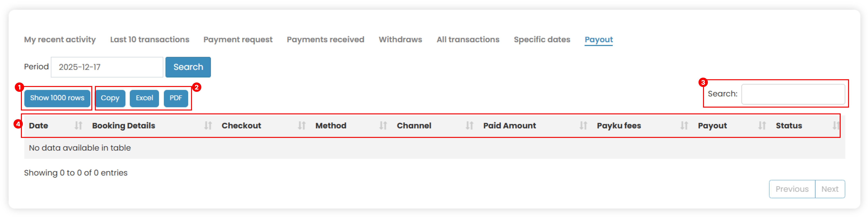Click the Period date field
Viewport: 868px width, 221px height.
click(x=106, y=67)
